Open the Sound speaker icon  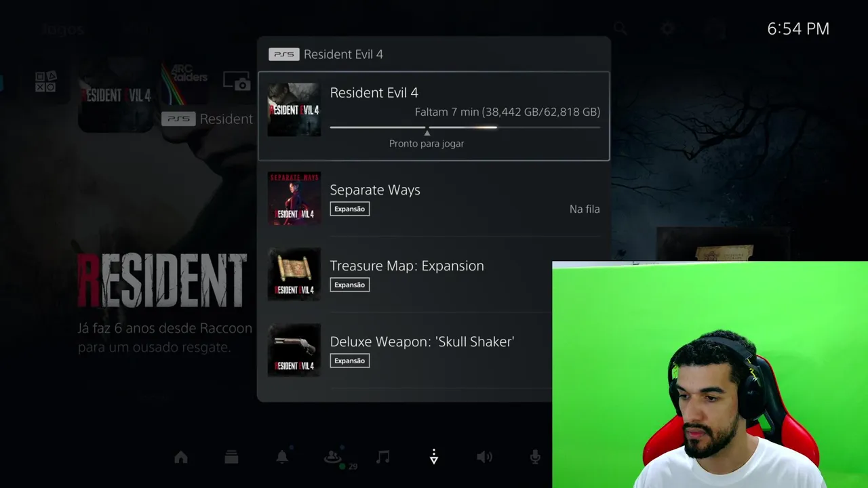(484, 457)
